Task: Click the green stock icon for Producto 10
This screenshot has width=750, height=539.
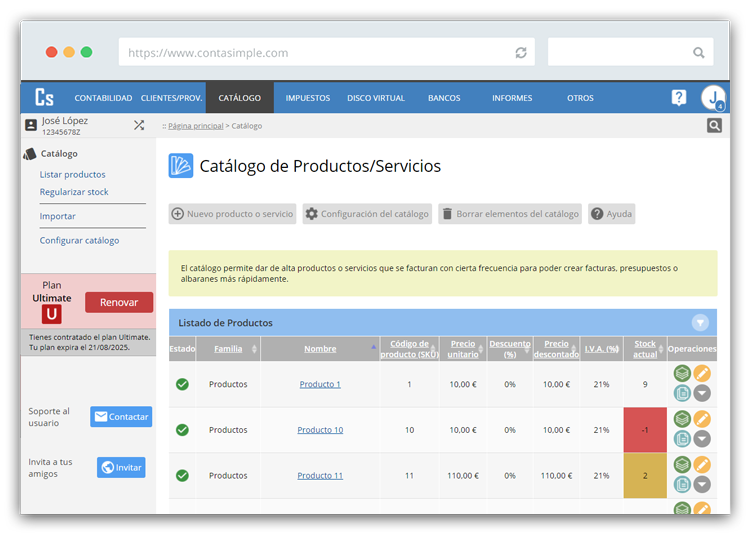Action: coord(682,419)
